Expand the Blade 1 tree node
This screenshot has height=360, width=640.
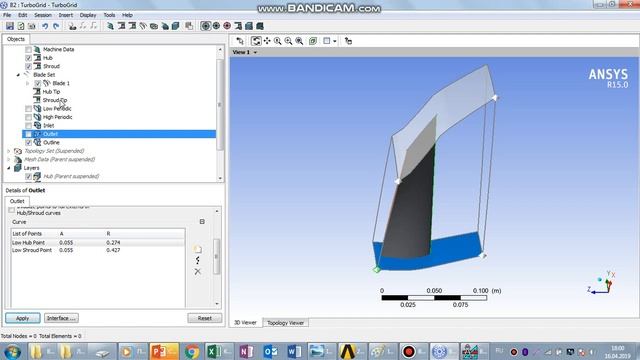click(27, 83)
